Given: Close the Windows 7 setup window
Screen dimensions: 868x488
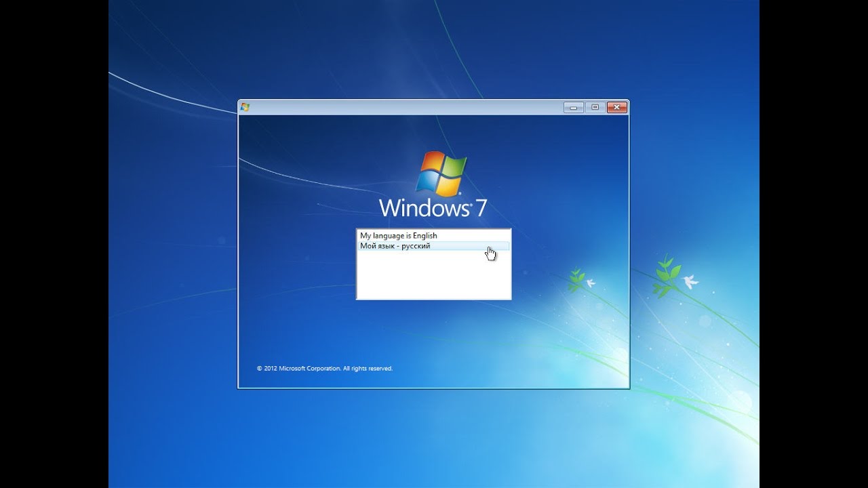Looking at the screenshot, I should click(x=616, y=107).
